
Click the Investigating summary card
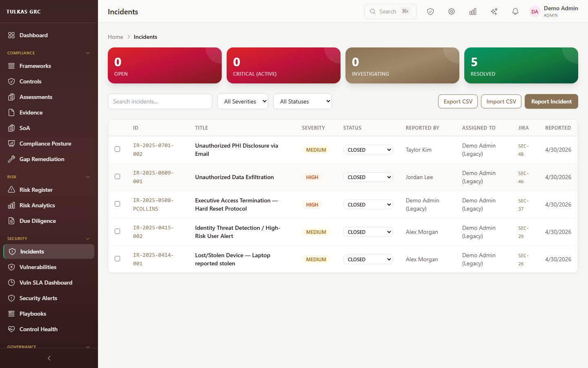402,65
